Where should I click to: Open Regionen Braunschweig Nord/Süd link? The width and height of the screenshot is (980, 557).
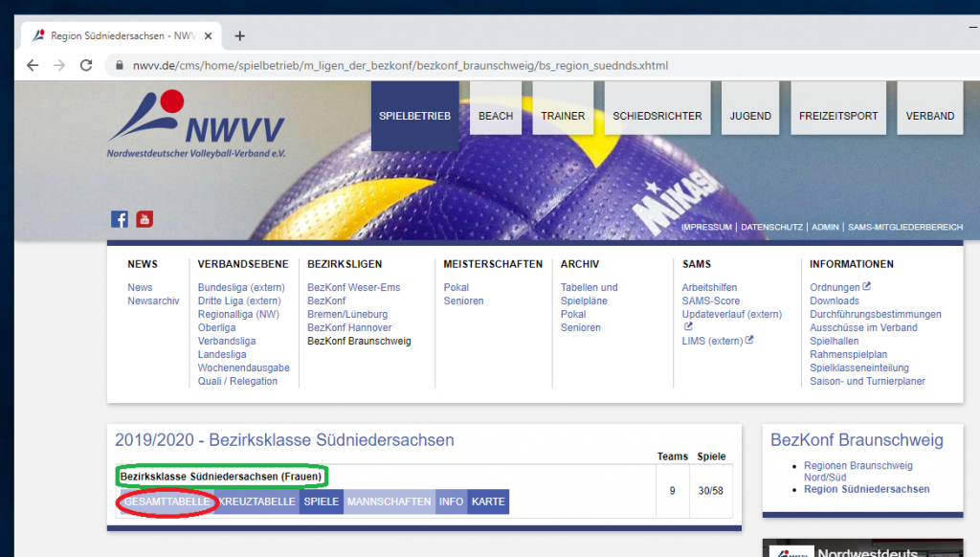coord(858,472)
